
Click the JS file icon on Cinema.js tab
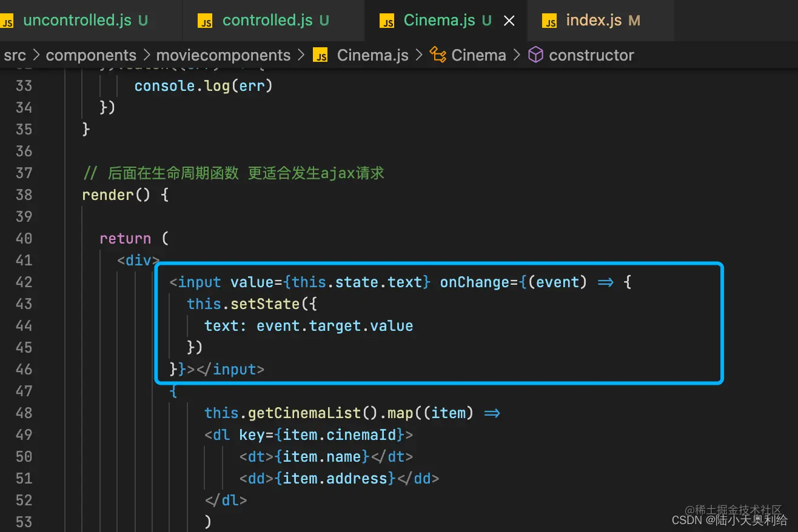coord(387,22)
